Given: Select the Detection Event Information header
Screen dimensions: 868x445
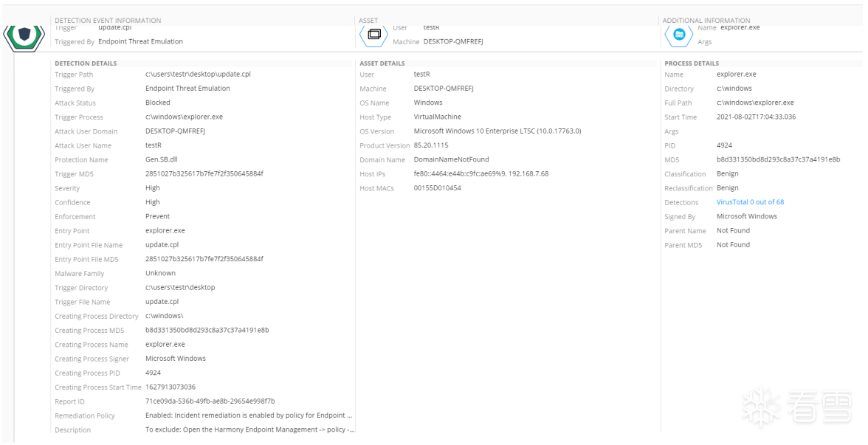Looking at the screenshot, I should click(108, 21).
